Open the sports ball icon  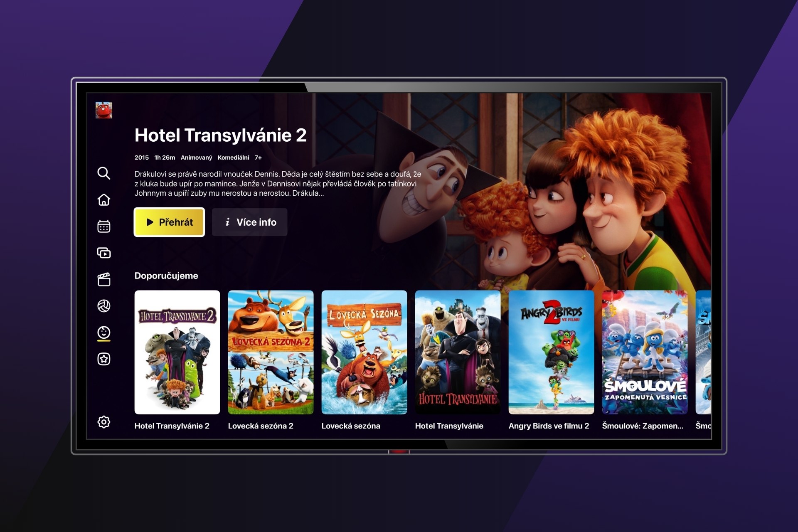coord(103,306)
